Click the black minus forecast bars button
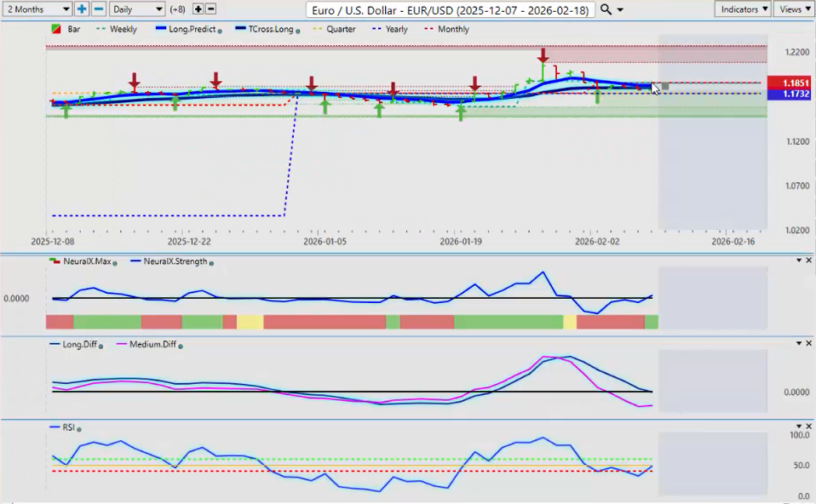Screen dimensions: 816x504 coord(210,9)
